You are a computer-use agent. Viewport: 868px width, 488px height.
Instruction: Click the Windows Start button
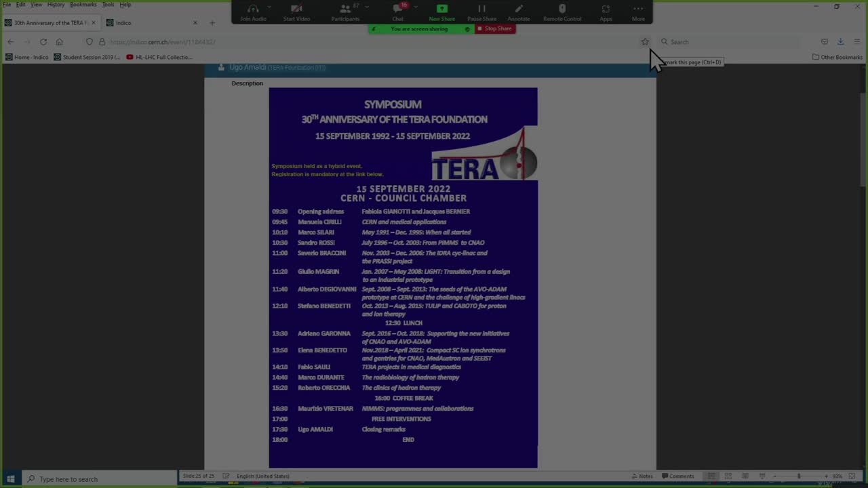[10, 479]
